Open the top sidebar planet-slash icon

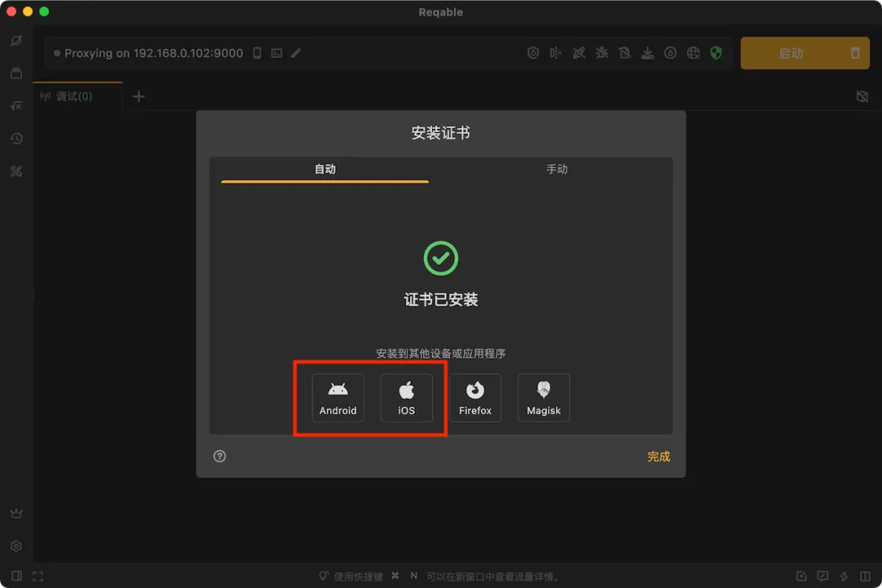point(16,41)
